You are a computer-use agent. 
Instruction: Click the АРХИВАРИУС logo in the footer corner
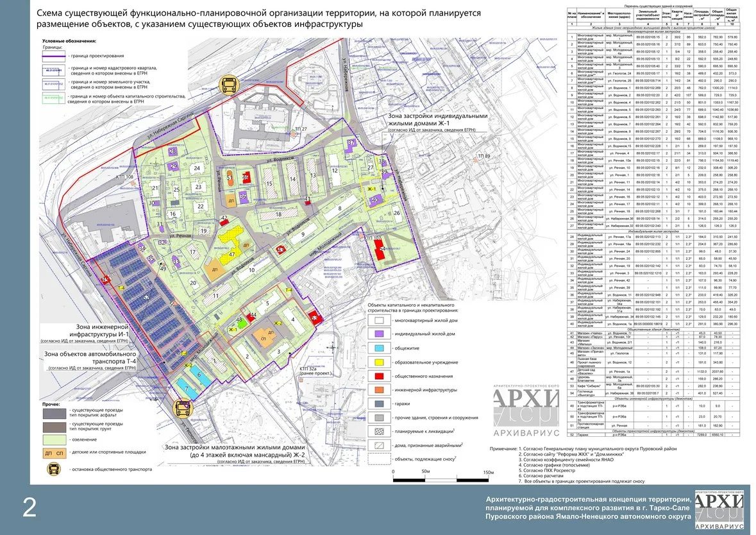(x=720, y=511)
